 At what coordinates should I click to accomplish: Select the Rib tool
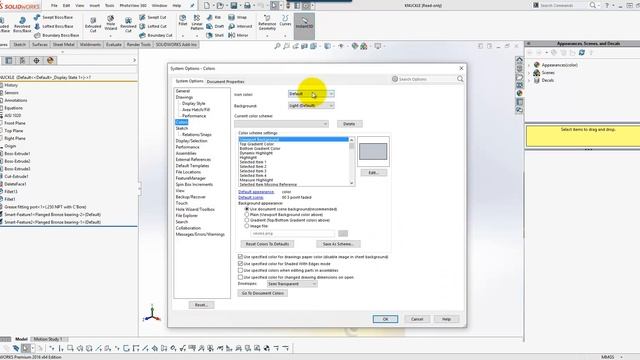click(214, 17)
